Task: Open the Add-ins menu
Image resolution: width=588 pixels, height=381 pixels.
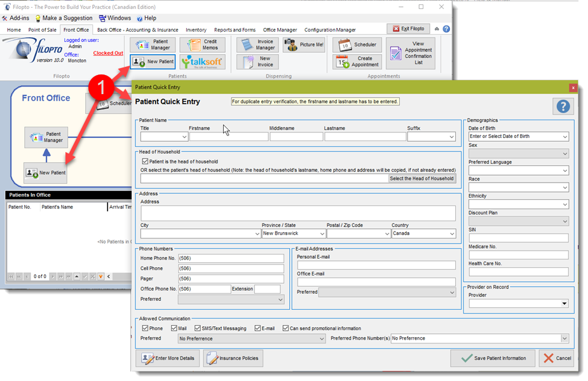Action: (x=16, y=18)
